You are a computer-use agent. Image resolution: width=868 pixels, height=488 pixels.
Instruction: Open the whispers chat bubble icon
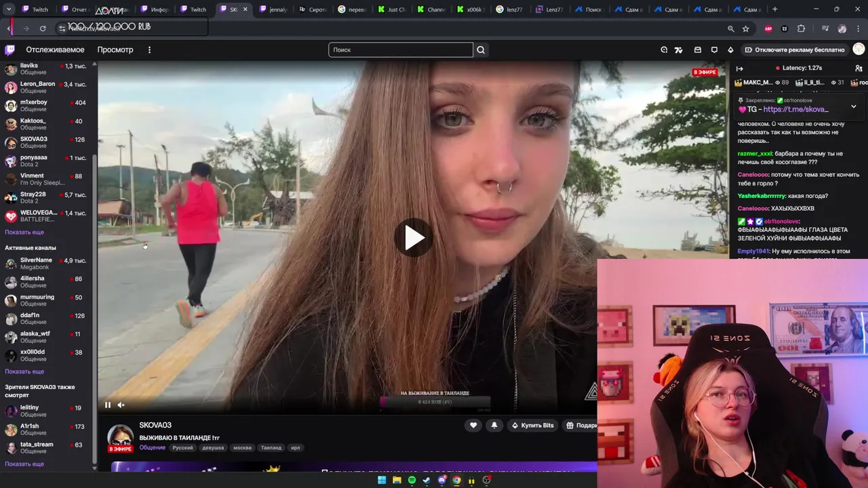(x=714, y=49)
